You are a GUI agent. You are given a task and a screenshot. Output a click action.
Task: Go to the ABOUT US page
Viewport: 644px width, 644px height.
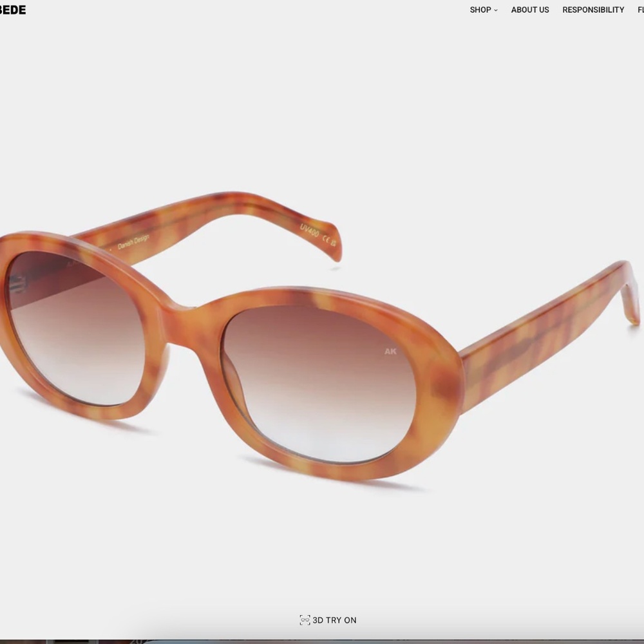click(x=530, y=10)
